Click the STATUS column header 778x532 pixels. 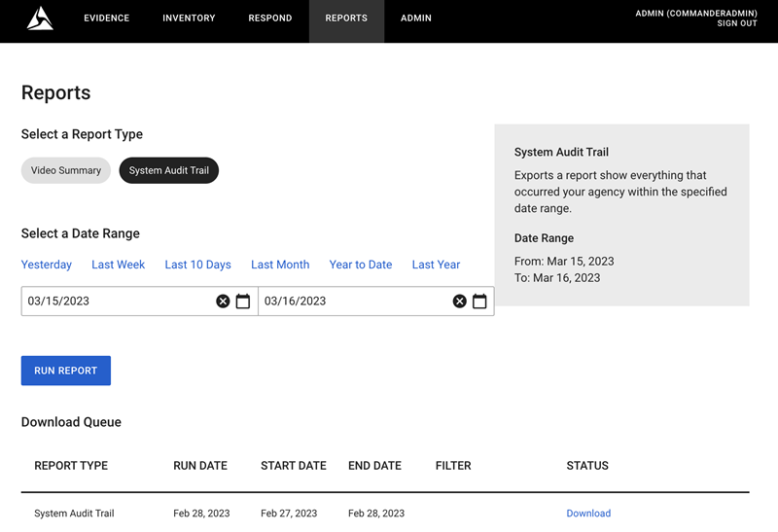click(587, 466)
